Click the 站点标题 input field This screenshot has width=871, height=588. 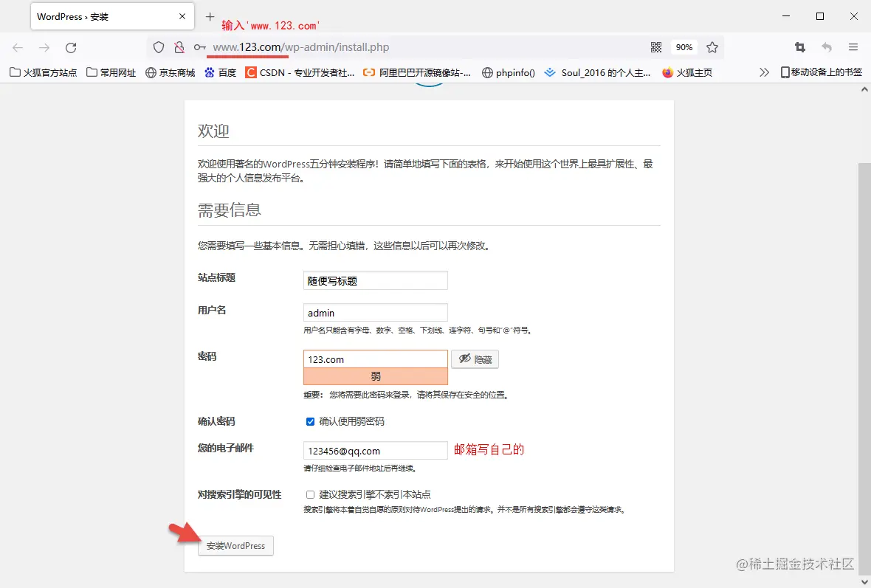(x=375, y=280)
